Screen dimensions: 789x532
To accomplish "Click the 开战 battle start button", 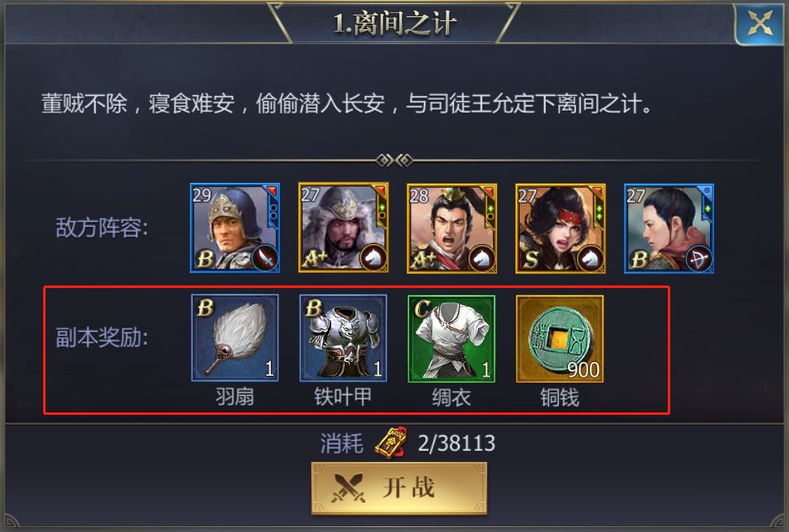I will [x=399, y=488].
